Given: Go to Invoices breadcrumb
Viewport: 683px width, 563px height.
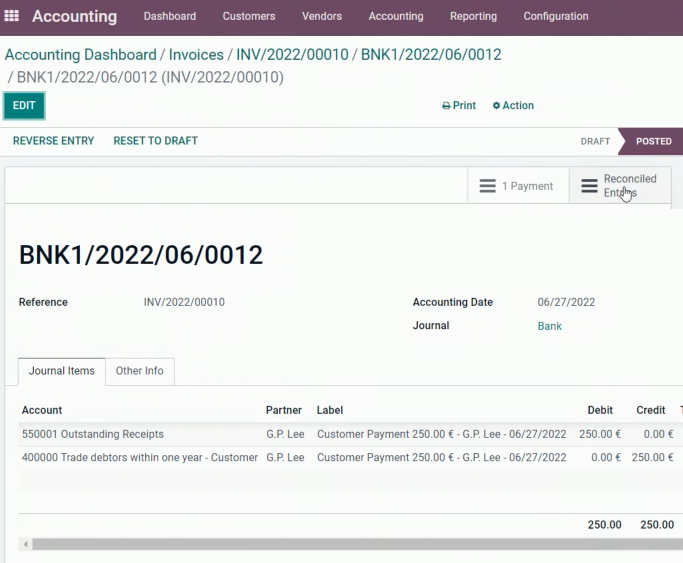Looking at the screenshot, I should [x=196, y=55].
